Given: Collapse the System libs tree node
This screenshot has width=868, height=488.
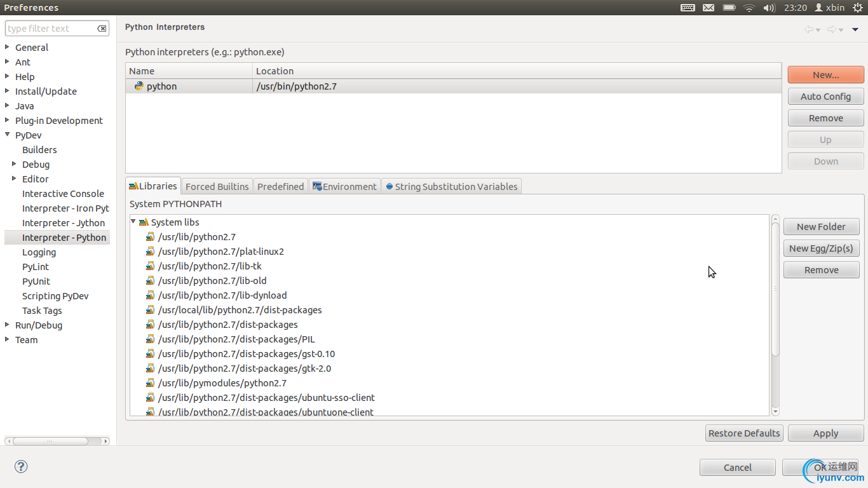Looking at the screenshot, I should (133, 222).
